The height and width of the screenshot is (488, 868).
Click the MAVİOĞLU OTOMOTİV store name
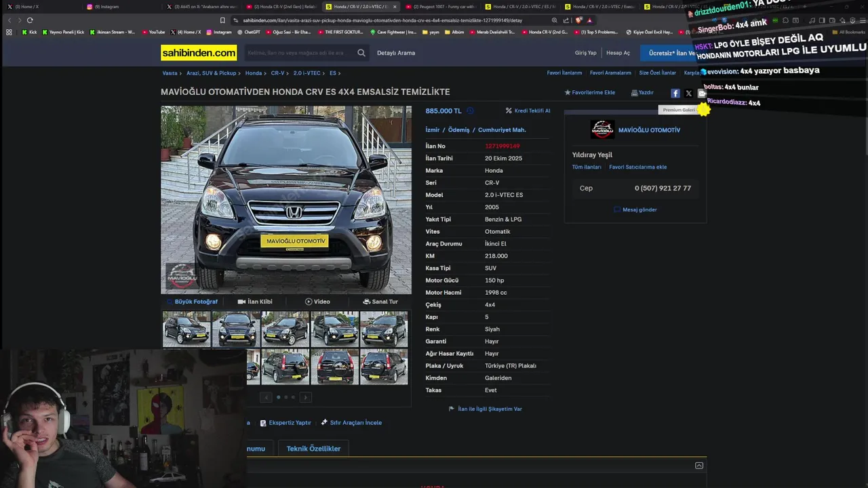click(x=649, y=130)
